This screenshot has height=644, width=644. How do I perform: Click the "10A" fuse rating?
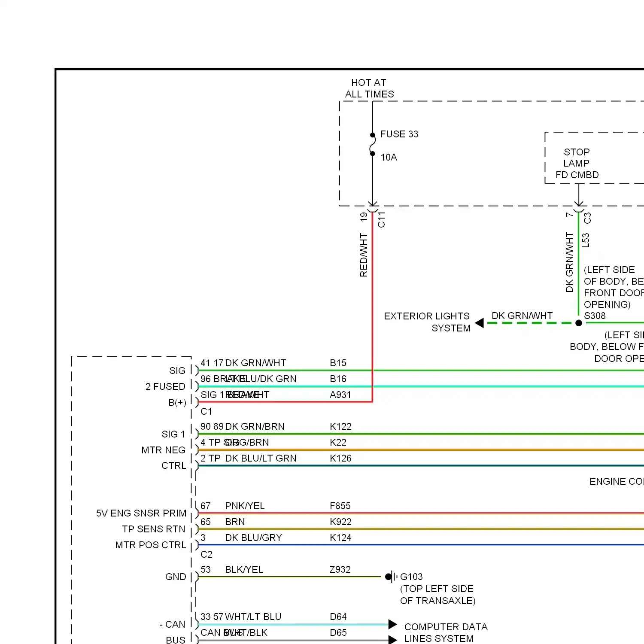click(389, 157)
